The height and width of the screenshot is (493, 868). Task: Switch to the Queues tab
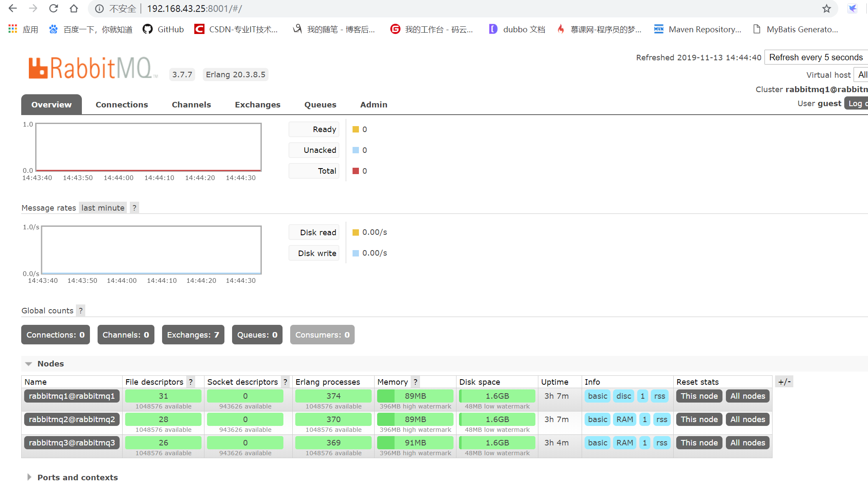[320, 104]
